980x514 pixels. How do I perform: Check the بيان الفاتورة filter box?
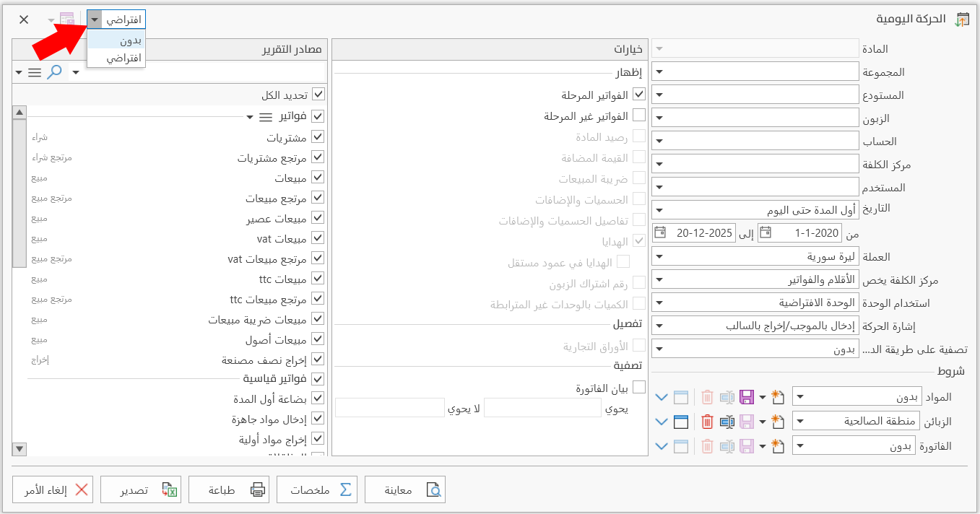click(639, 386)
